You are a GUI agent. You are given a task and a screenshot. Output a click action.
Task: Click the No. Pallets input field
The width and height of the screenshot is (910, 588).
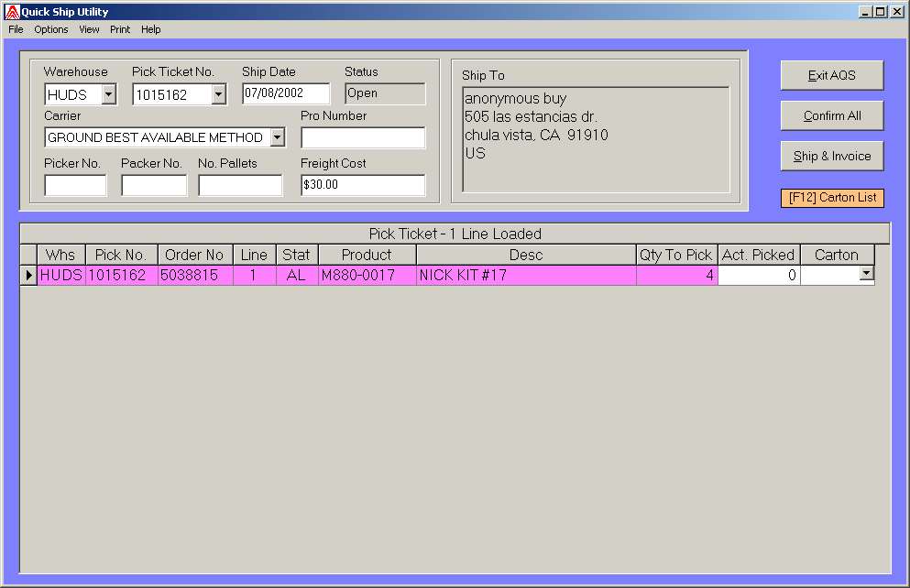pos(240,186)
